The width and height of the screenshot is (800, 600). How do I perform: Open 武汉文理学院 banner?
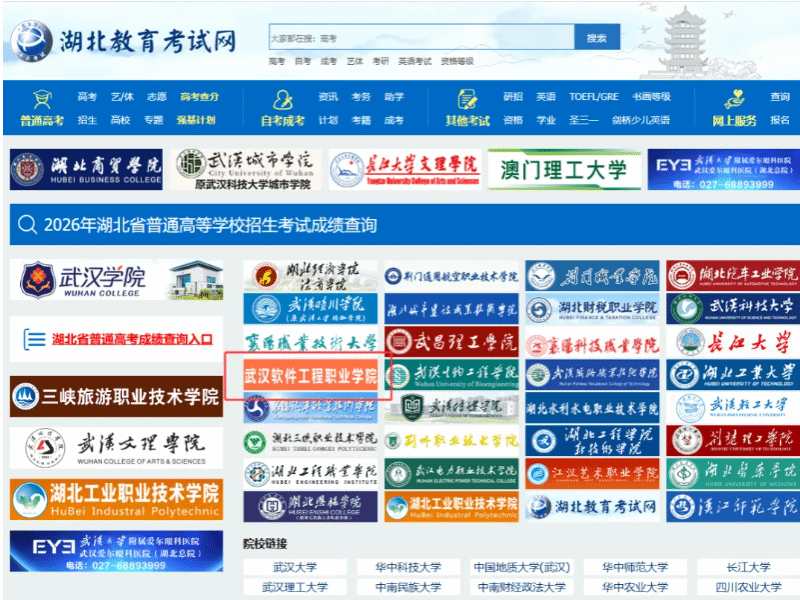click(x=116, y=448)
